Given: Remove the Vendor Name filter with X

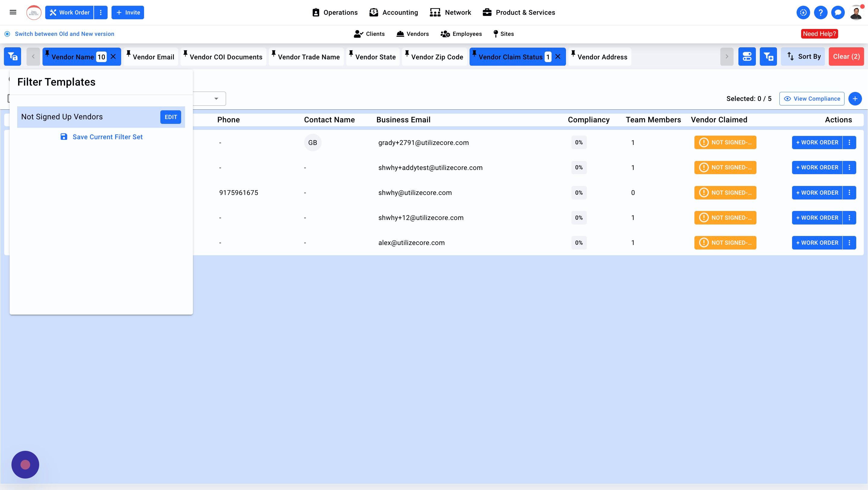Looking at the screenshot, I should pyautogui.click(x=113, y=57).
